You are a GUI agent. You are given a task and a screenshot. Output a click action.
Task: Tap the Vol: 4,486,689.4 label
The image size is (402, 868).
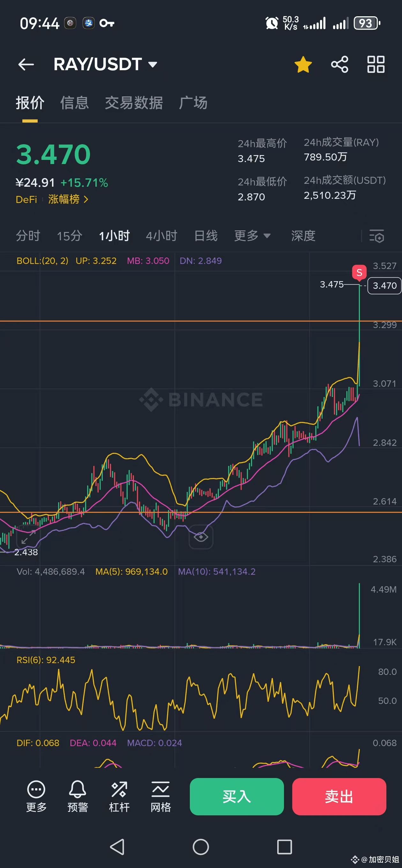coord(50,572)
